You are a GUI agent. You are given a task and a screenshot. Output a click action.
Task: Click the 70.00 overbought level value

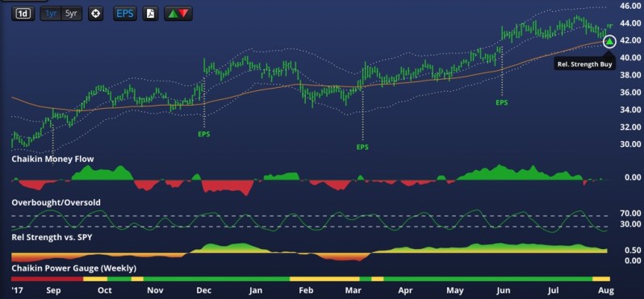click(x=630, y=214)
